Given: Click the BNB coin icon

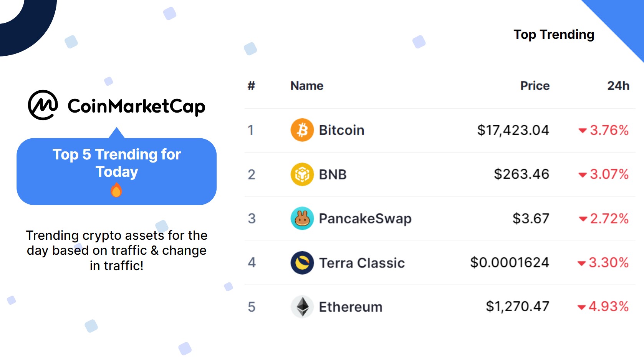Looking at the screenshot, I should [x=302, y=174].
